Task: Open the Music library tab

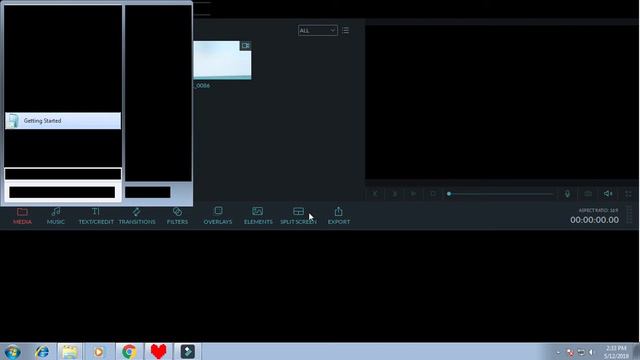Action: coord(56,216)
